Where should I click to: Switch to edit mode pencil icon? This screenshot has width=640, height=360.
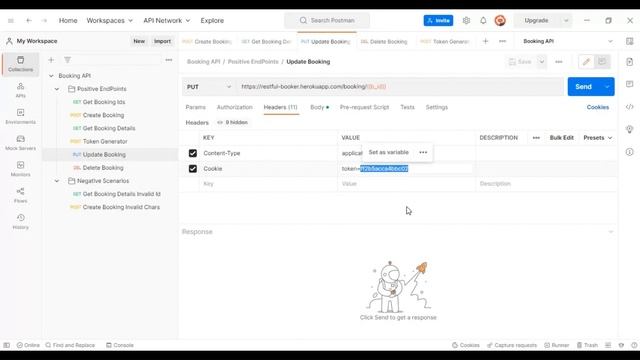(587, 62)
